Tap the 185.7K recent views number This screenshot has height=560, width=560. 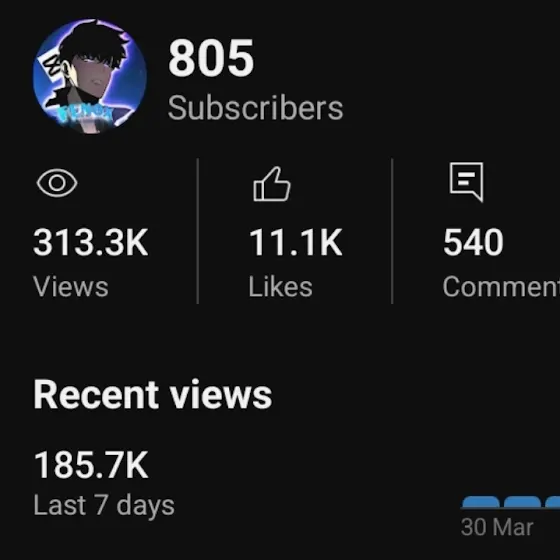click(91, 465)
